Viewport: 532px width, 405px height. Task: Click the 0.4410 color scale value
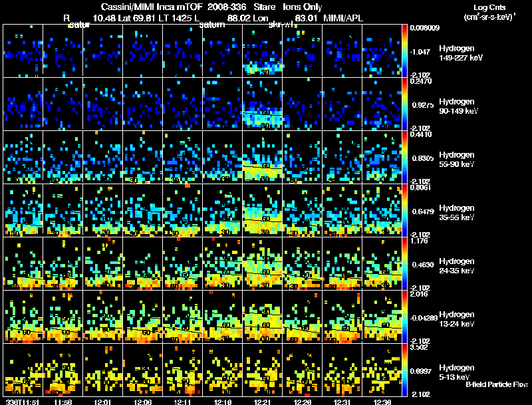point(421,134)
